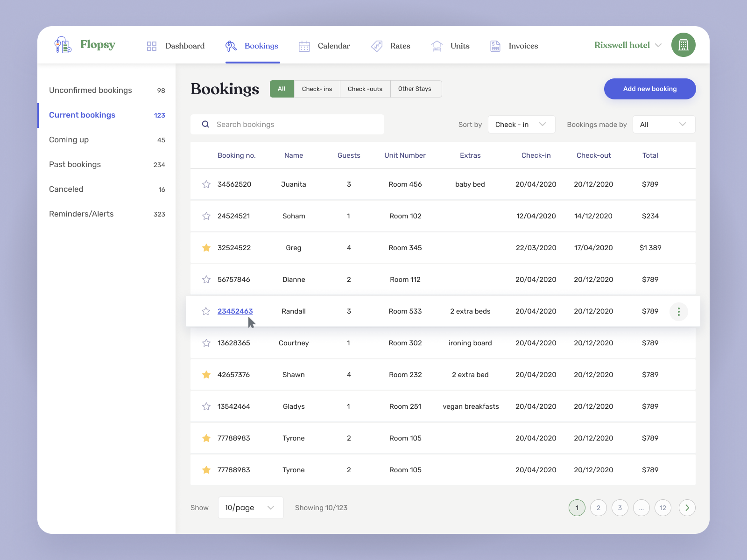
Task: Click the Total column header
Action: tap(650, 155)
